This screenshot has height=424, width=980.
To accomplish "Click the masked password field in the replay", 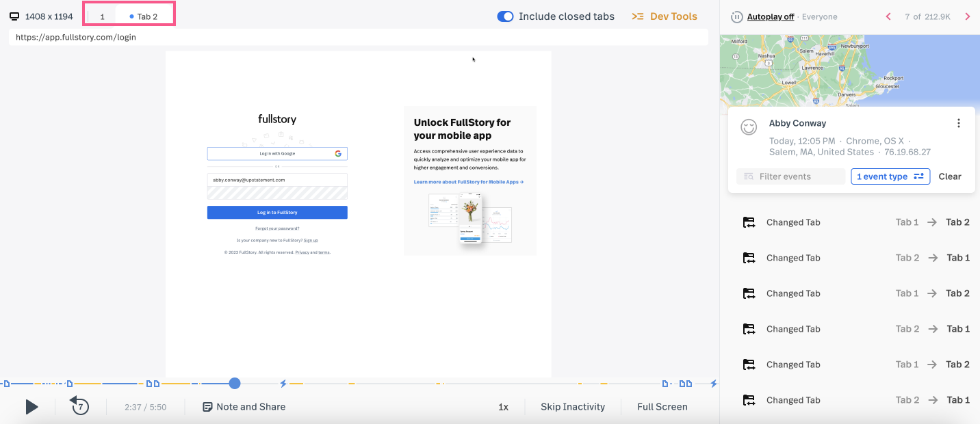I will [x=277, y=193].
